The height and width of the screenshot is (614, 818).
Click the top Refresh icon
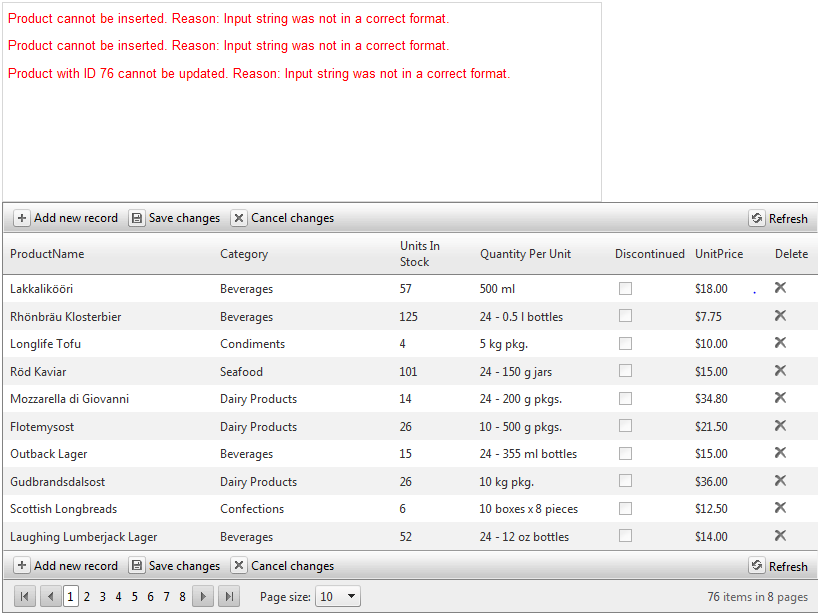(756, 218)
